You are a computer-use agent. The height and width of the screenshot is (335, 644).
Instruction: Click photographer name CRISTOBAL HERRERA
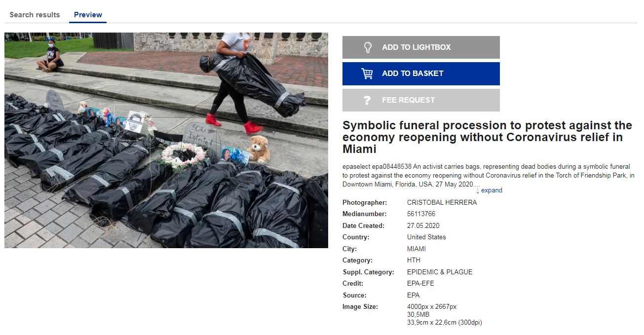[442, 202]
